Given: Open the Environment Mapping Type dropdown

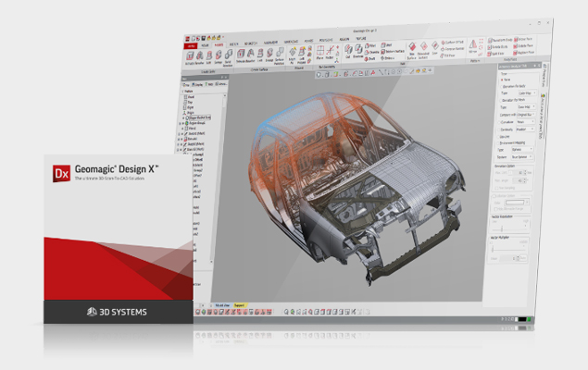Looking at the screenshot, I should [x=522, y=150].
